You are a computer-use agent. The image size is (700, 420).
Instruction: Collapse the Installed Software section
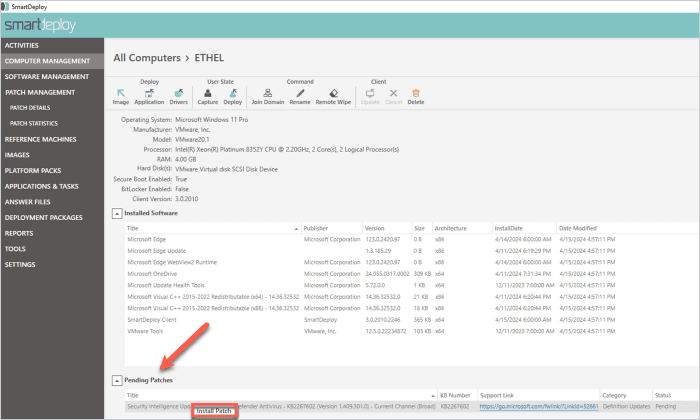tap(117, 214)
